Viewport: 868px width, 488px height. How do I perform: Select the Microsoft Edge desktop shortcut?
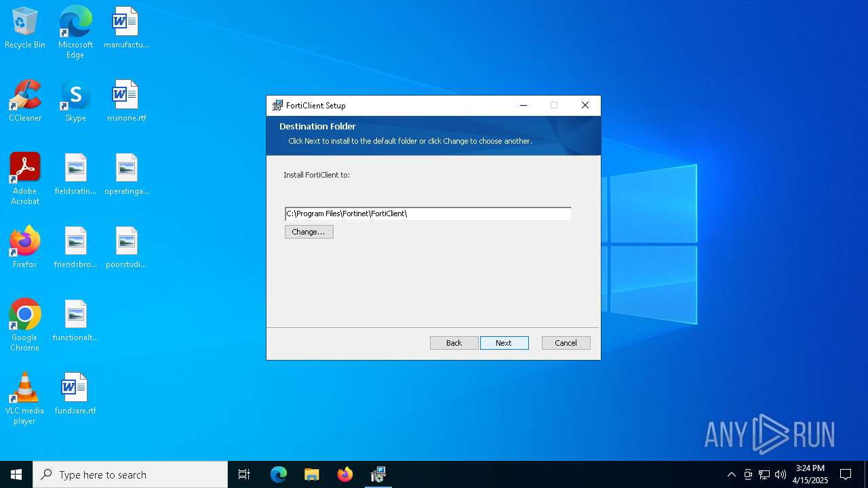pos(75,32)
